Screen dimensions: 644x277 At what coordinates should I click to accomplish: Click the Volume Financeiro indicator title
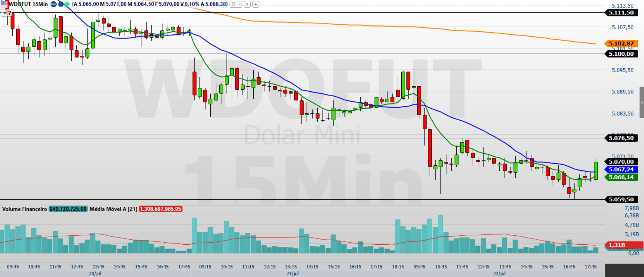[24, 209]
